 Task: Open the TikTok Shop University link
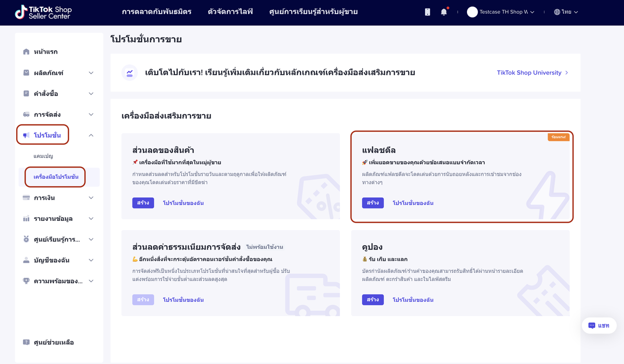coord(532,73)
